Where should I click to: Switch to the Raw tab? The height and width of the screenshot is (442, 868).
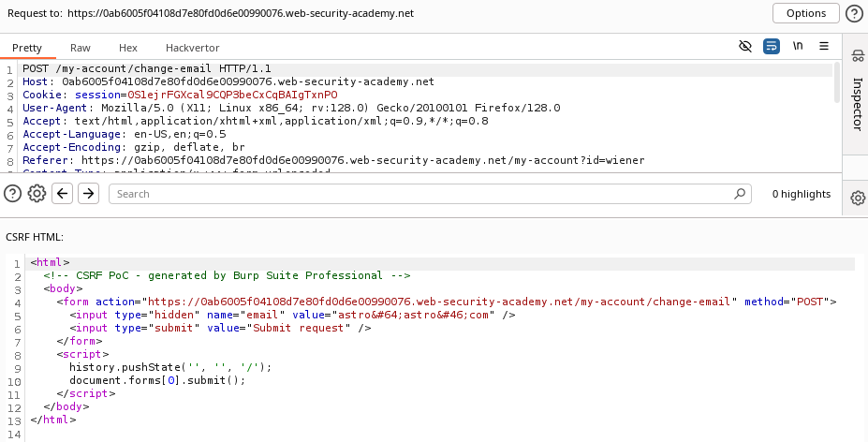click(x=81, y=48)
